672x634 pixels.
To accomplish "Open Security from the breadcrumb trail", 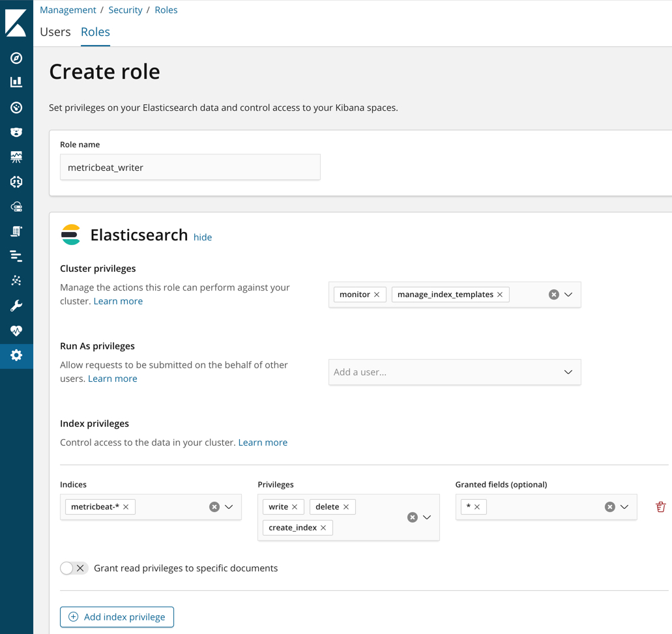I will [x=125, y=10].
